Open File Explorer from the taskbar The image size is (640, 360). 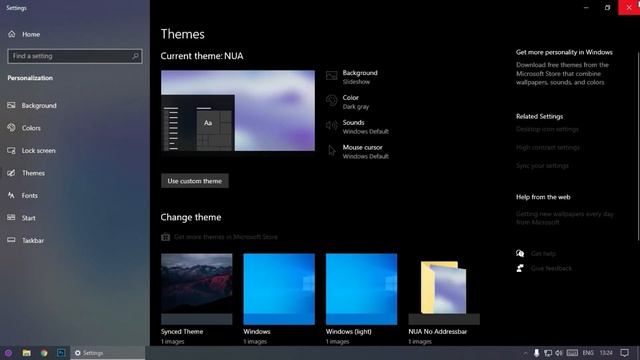click(27, 353)
